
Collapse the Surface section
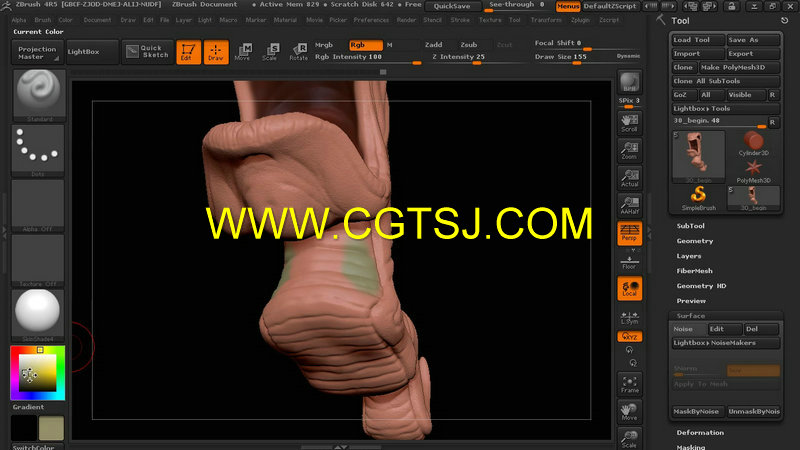[691, 316]
